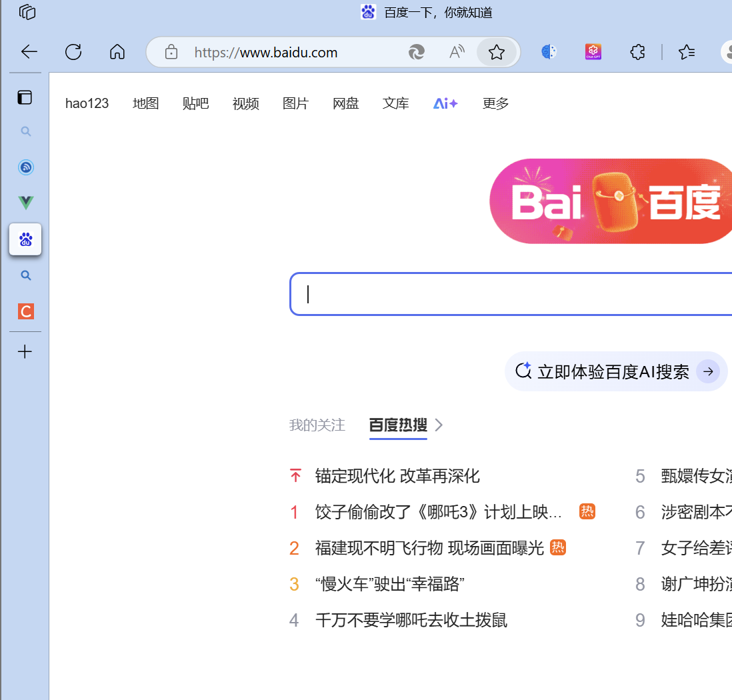The height and width of the screenshot is (700, 732).
Task: Open a new tab with plus
Action: point(25,351)
